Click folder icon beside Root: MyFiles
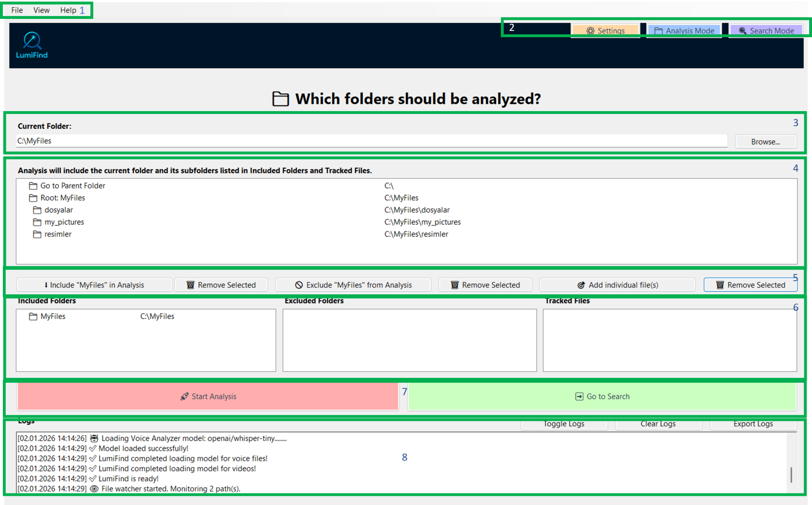The image size is (812, 505). (x=33, y=198)
